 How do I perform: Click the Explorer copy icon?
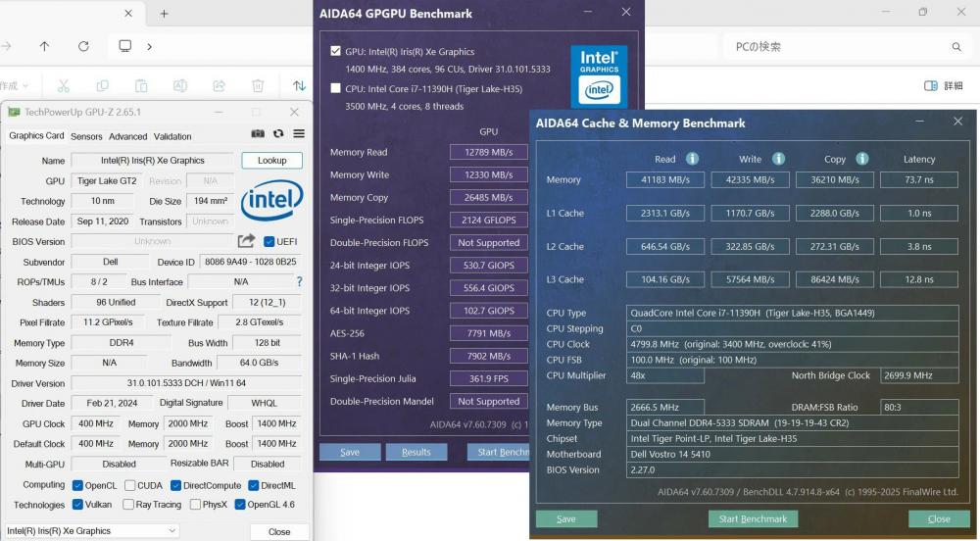tap(103, 85)
